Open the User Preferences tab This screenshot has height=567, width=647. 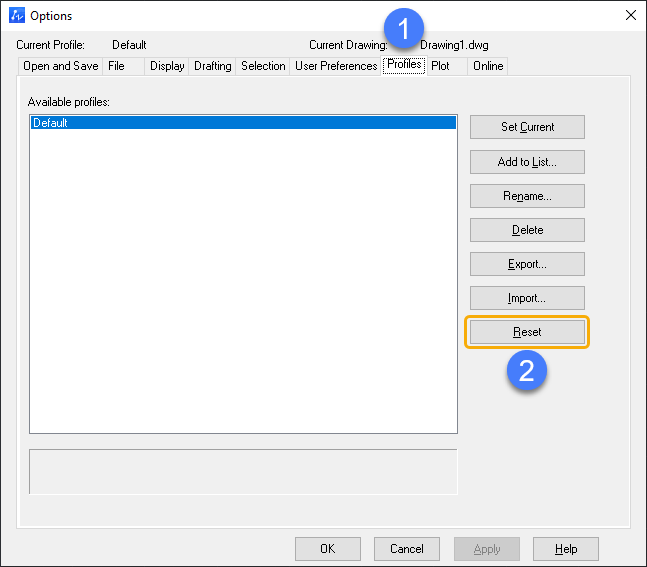click(x=335, y=66)
